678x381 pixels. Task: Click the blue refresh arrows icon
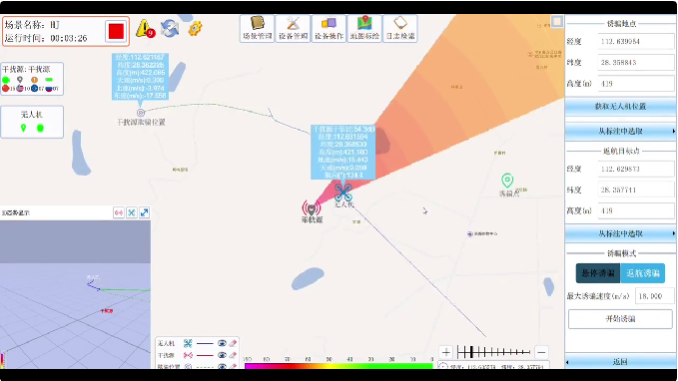(x=170, y=29)
